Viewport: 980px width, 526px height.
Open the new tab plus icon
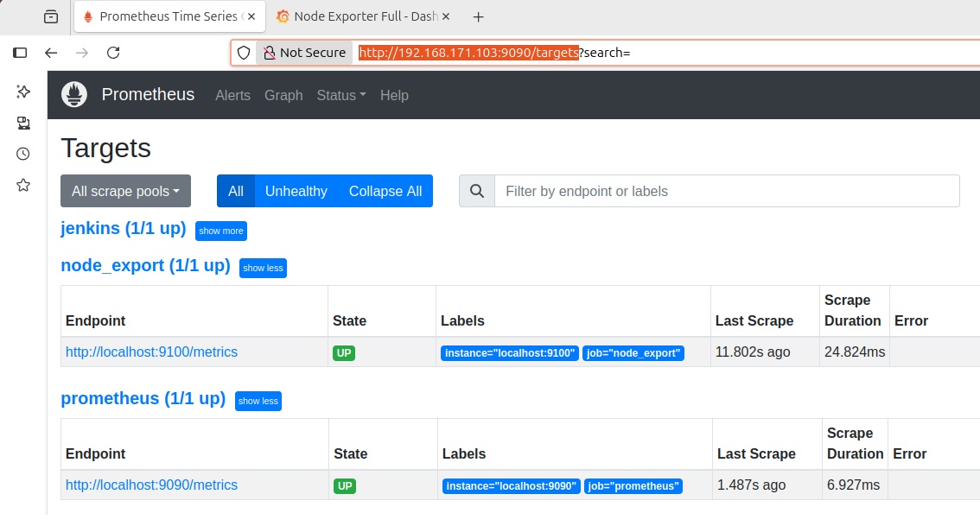(x=479, y=16)
